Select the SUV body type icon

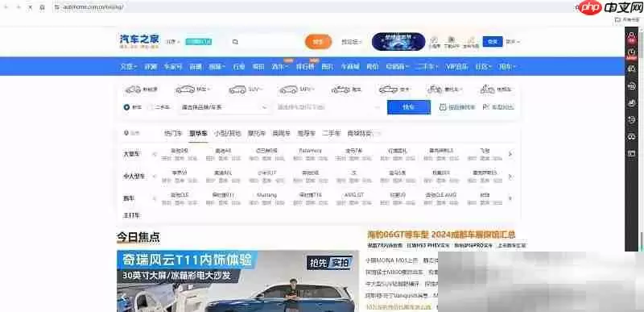[x=237, y=89]
